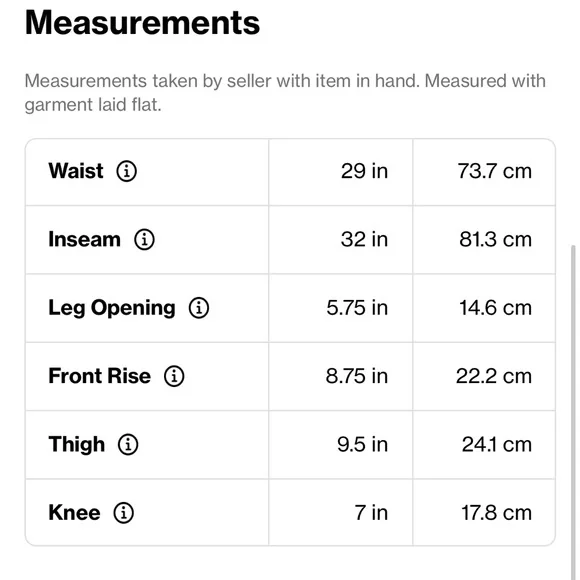Open the Inseam info icon
This screenshot has height=580, width=580.
pos(144,239)
